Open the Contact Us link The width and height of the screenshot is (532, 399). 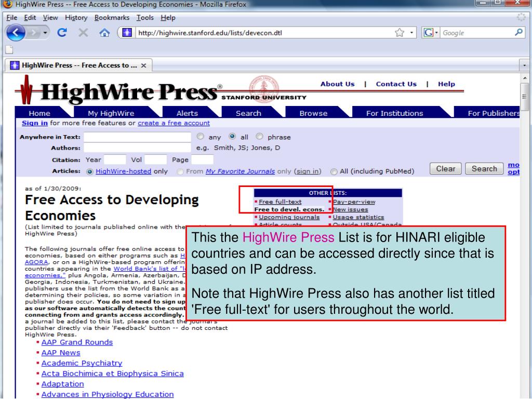click(396, 84)
